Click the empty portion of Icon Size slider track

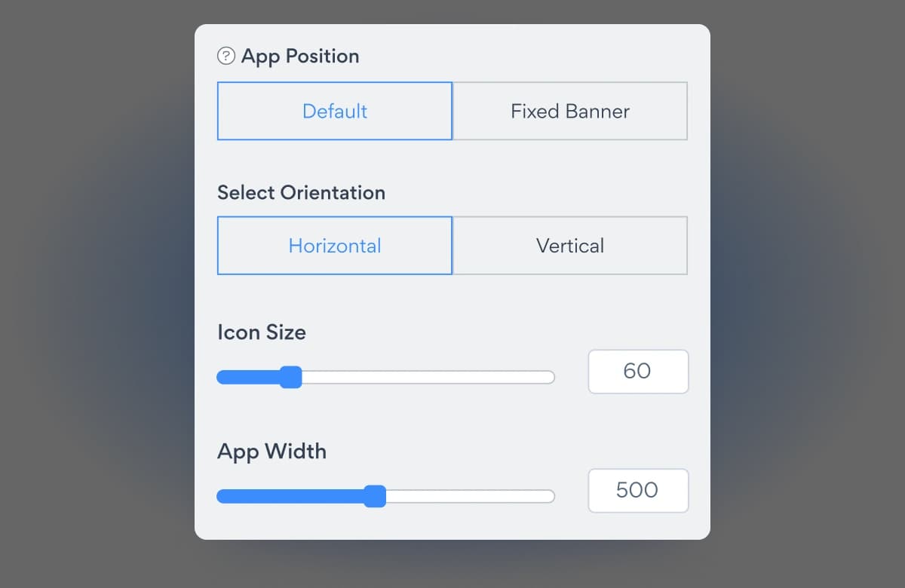click(428, 377)
